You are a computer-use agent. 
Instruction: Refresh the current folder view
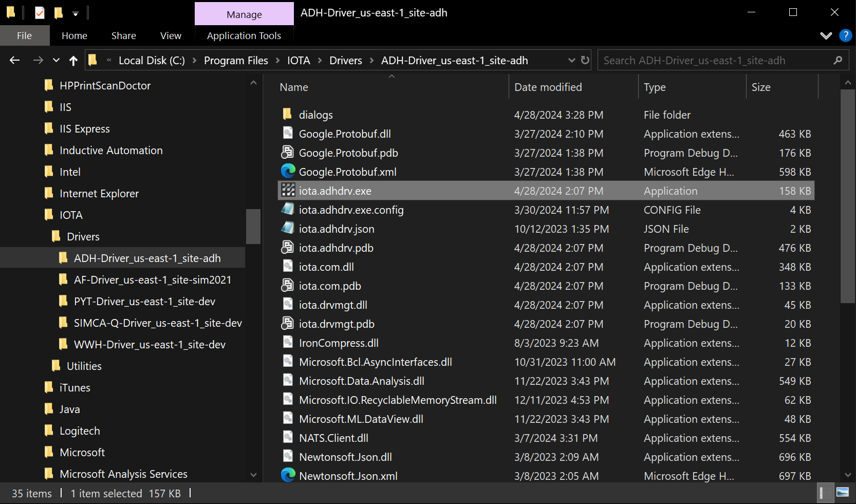click(x=585, y=60)
